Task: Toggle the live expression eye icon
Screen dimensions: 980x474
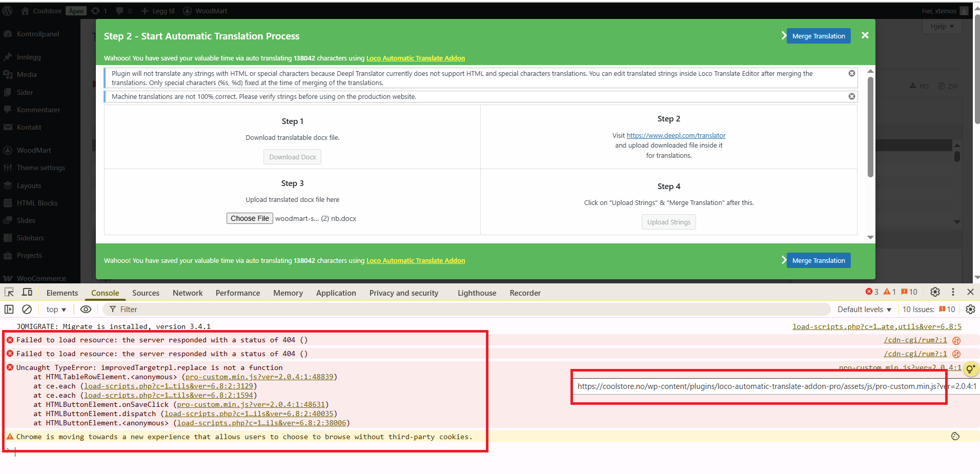Action: coord(86,309)
